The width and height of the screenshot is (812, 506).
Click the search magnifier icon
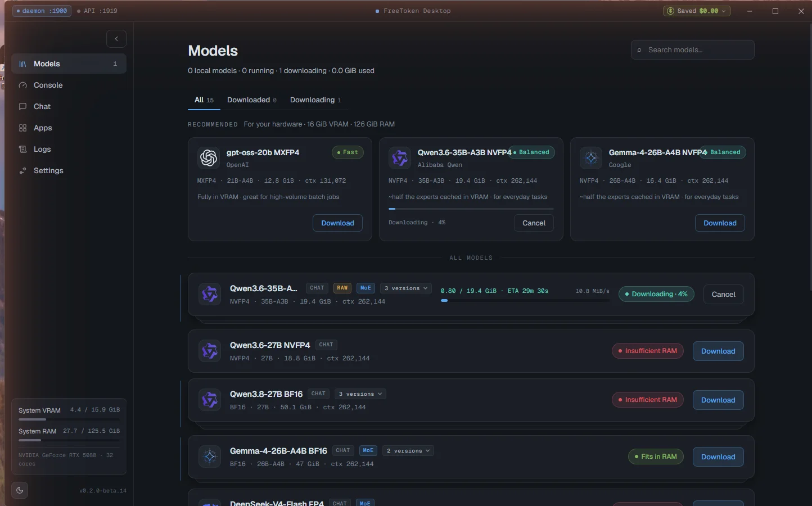(x=639, y=50)
